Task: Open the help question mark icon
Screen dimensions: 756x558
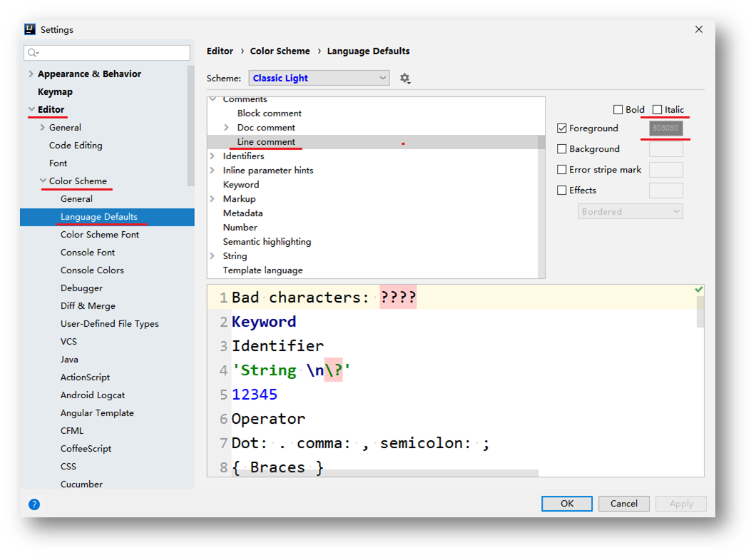Action: coord(34,504)
